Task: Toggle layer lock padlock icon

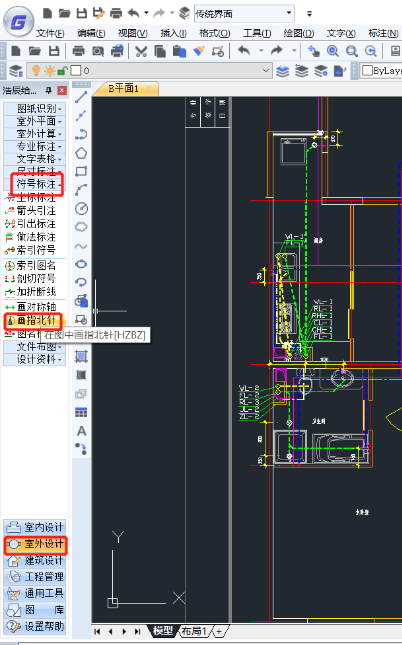Action: click(x=62, y=71)
